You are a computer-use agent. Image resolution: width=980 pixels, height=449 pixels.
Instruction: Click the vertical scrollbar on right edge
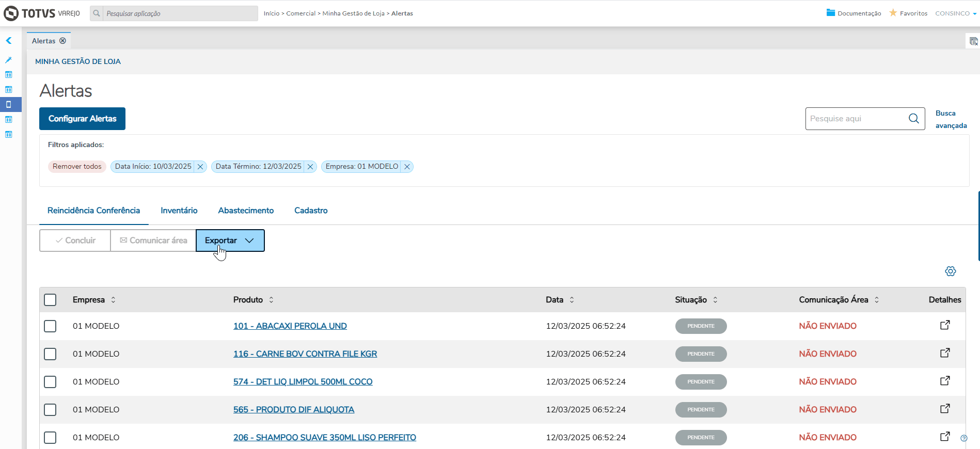pyautogui.click(x=978, y=226)
